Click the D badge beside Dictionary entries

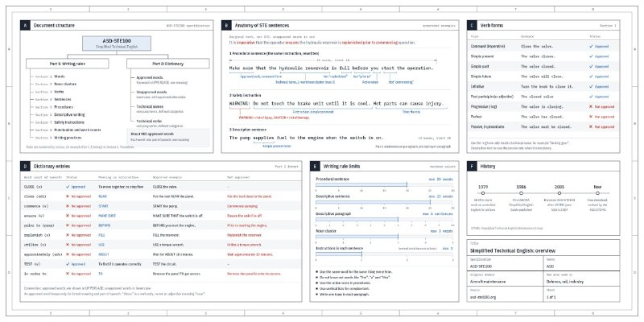(x=25, y=167)
